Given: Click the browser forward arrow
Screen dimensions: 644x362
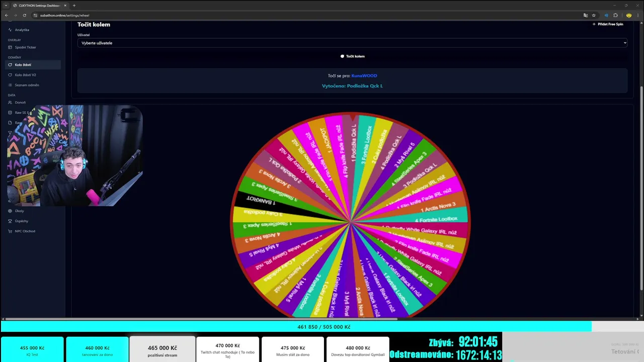Looking at the screenshot, I should [x=16, y=15].
